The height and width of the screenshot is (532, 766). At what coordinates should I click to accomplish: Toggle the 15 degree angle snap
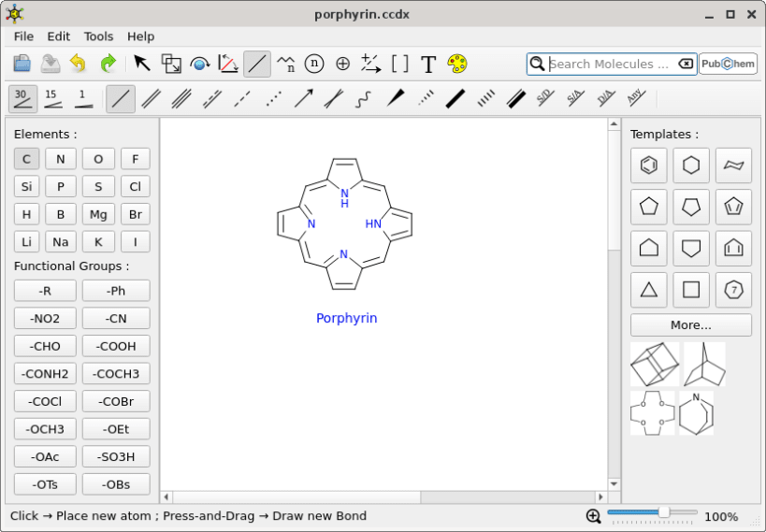coord(52,98)
